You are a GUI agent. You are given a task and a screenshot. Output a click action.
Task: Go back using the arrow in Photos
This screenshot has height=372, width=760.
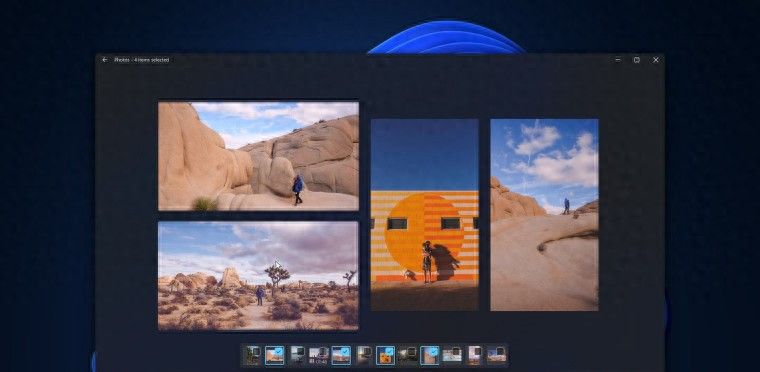(x=105, y=60)
